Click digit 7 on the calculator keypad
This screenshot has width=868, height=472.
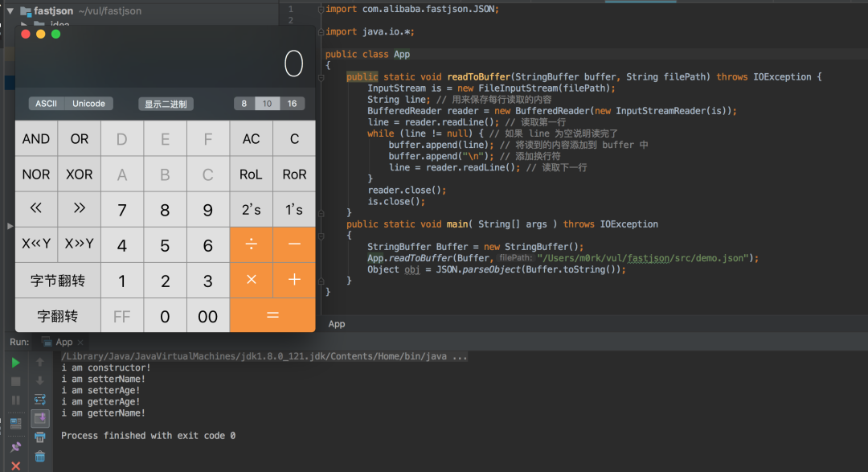tap(122, 209)
